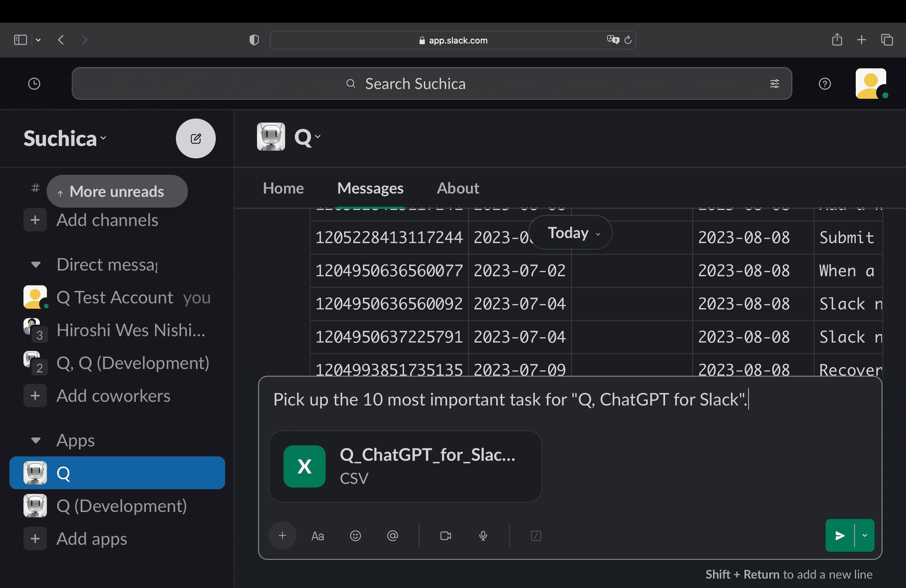Click cell 1204950636560092

coord(389,304)
